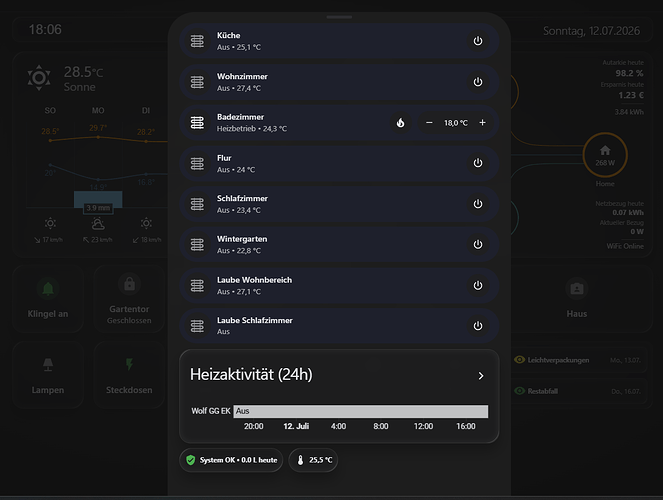Screen dimensions: 663x500
Task: Click the Haus icon in the dashboard tile
Action: pos(577,289)
